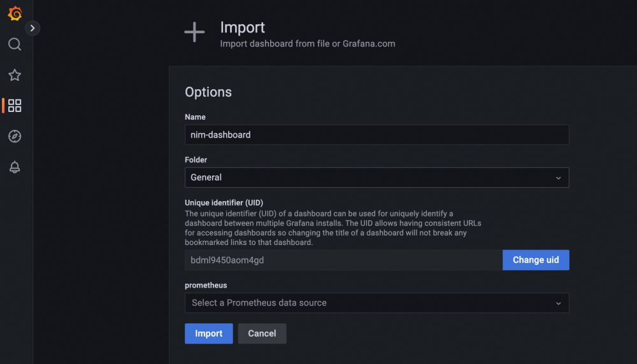Image resolution: width=637 pixels, height=364 pixels.
Task: Expand the sidebar with the arrow button
Action: (32, 28)
